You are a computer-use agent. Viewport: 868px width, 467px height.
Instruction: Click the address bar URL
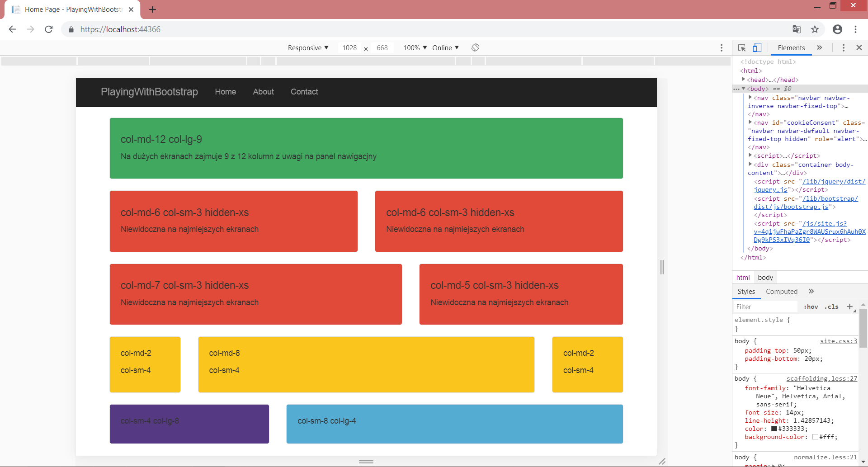tap(120, 29)
